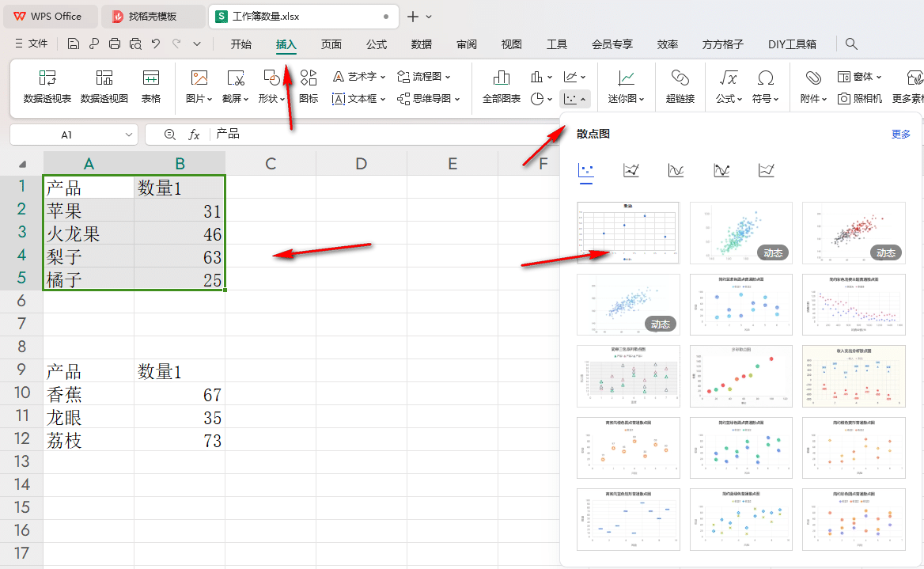
Task: Switch to the 开始 ribbon tab
Action: click(241, 44)
